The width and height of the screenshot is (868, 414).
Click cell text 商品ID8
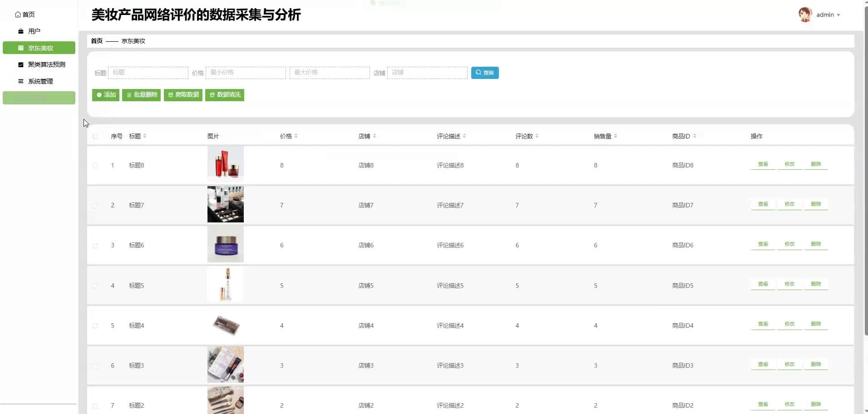click(x=683, y=166)
